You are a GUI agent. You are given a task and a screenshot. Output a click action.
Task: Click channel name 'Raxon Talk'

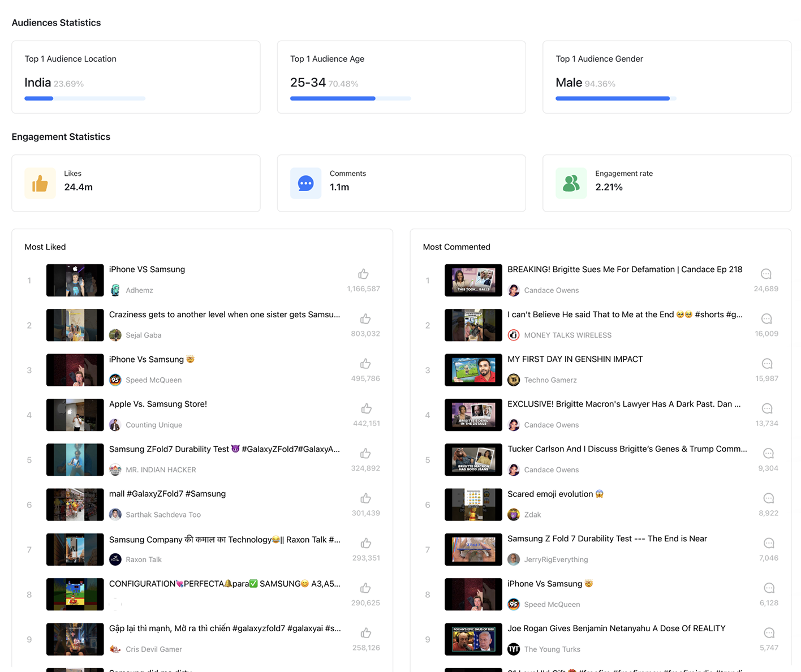point(144,559)
